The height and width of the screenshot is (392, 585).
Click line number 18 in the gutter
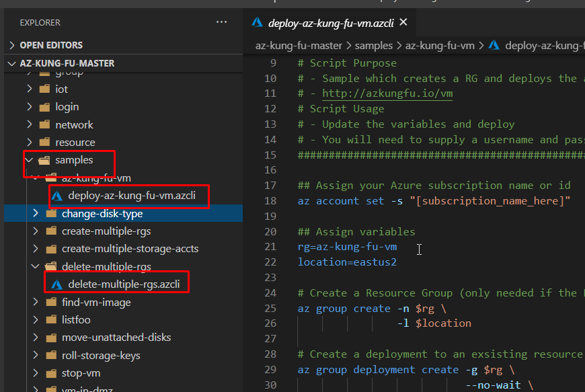coord(270,200)
